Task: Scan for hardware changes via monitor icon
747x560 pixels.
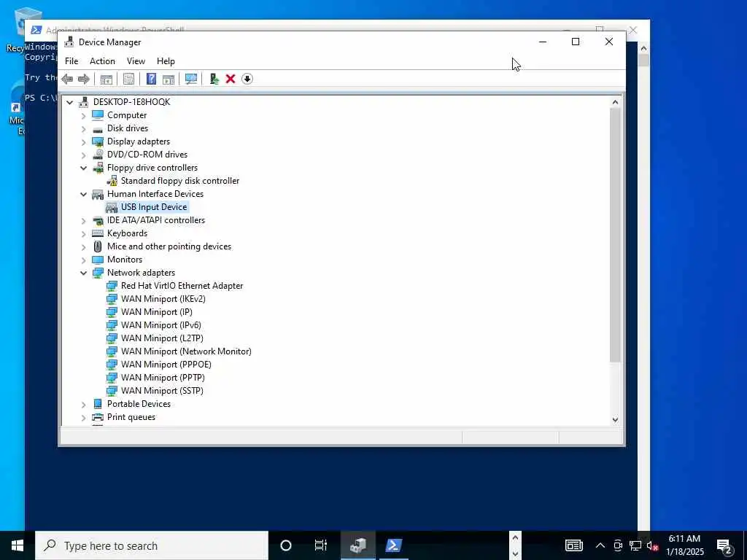Action: (191, 79)
